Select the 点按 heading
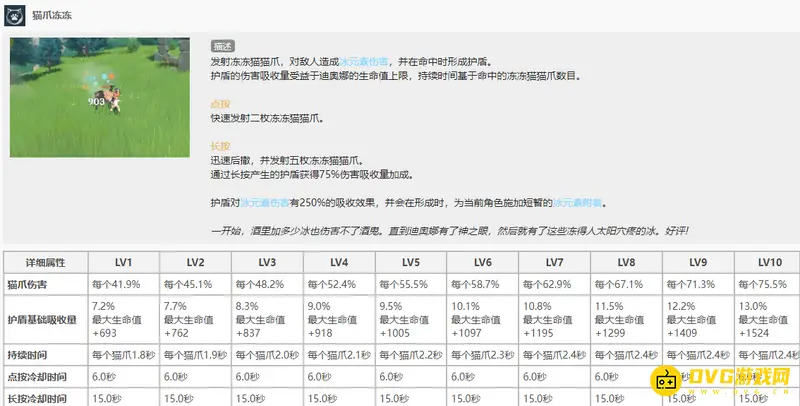This screenshot has height=406, width=800. coord(220,104)
